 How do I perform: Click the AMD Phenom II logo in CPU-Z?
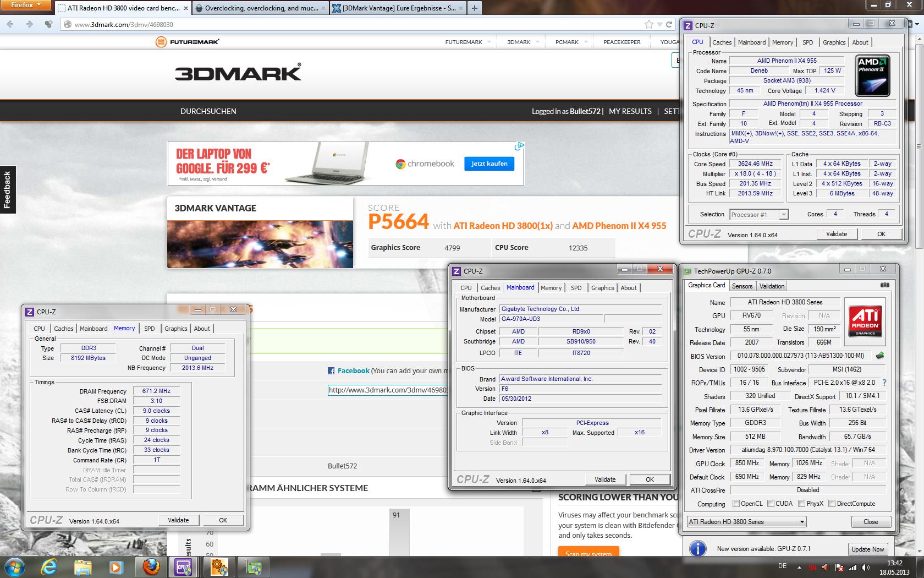(873, 75)
